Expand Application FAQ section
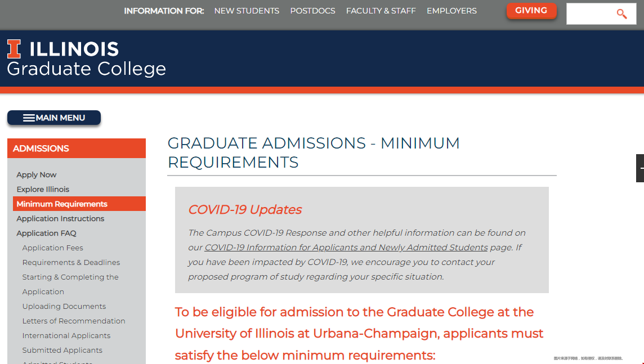The height and width of the screenshot is (364, 644). tap(46, 233)
